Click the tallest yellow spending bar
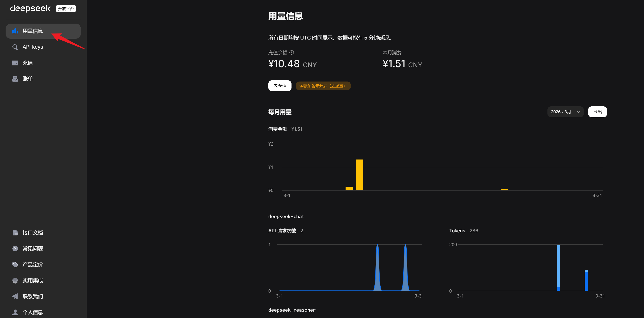The image size is (644, 318). (x=359, y=175)
